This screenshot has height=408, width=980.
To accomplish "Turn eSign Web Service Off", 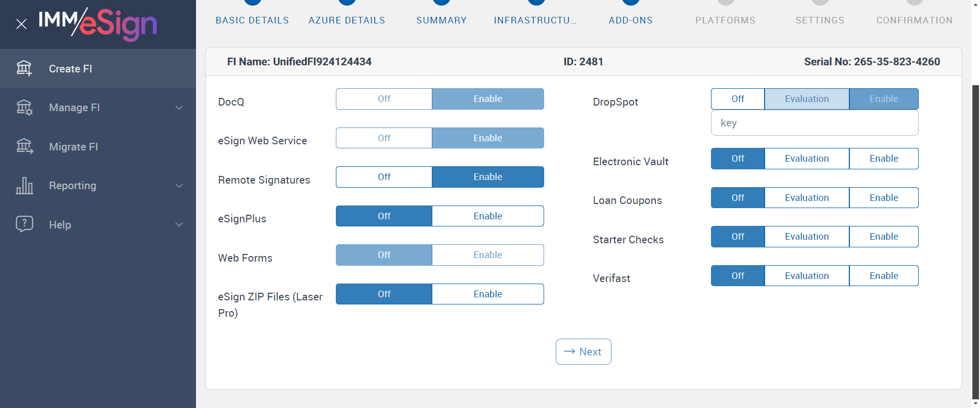I will click(x=384, y=138).
